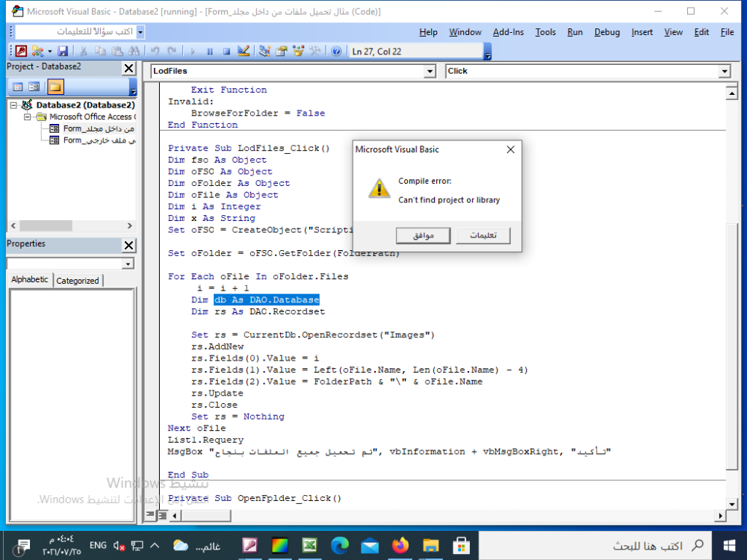The height and width of the screenshot is (560, 747).
Task: Select the Form_ملف خارجي tree item
Action: coord(99,140)
